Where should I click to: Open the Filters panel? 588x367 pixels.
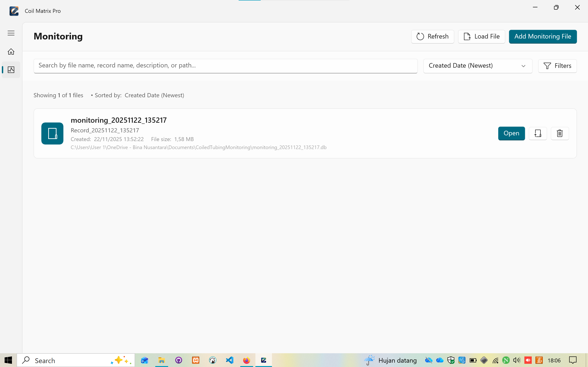click(557, 66)
